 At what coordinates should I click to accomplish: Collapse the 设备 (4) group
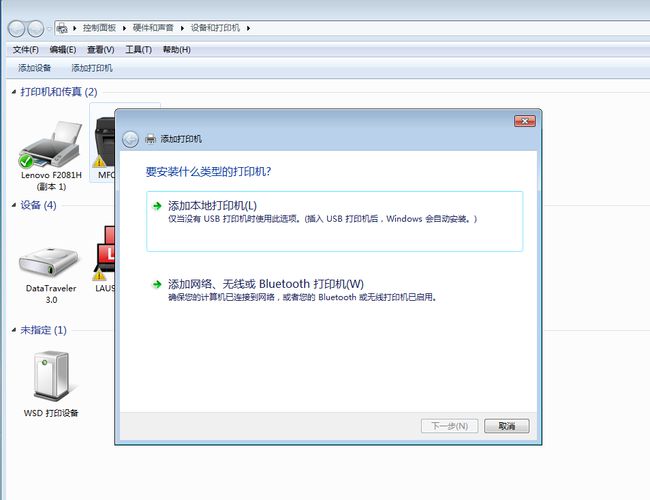pos(14,205)
